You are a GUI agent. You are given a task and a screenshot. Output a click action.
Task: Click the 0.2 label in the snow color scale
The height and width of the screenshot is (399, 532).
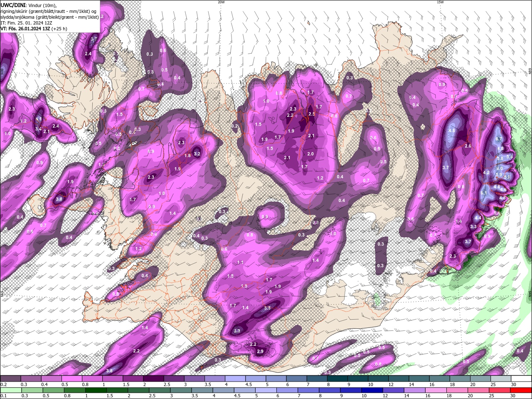click(3, 384)
